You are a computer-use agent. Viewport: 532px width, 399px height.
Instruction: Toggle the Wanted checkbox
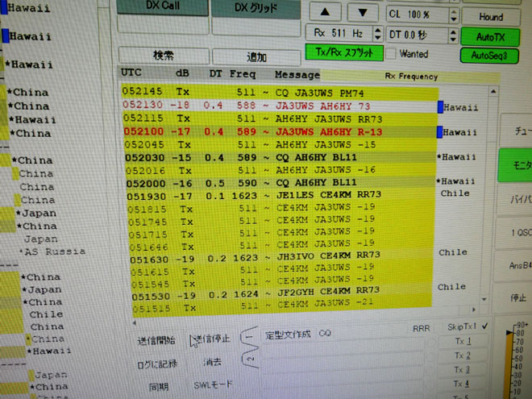click(391, 54)
